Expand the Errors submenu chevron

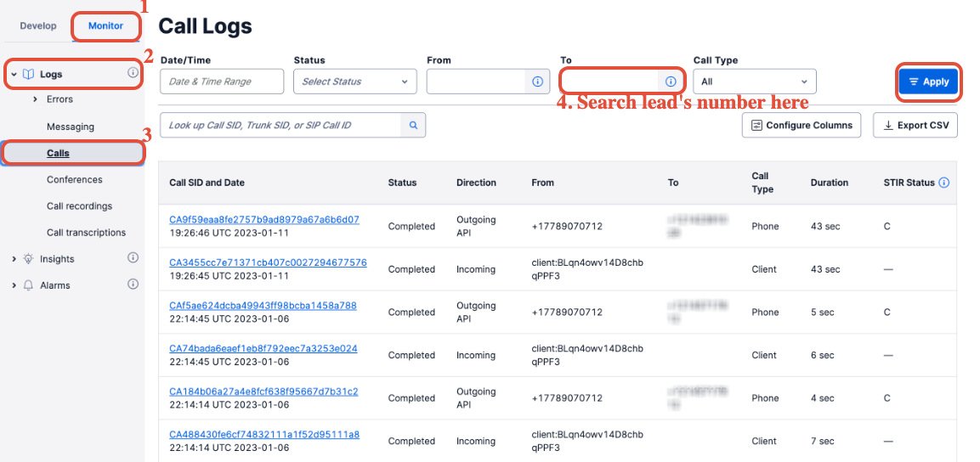(35, 99)
